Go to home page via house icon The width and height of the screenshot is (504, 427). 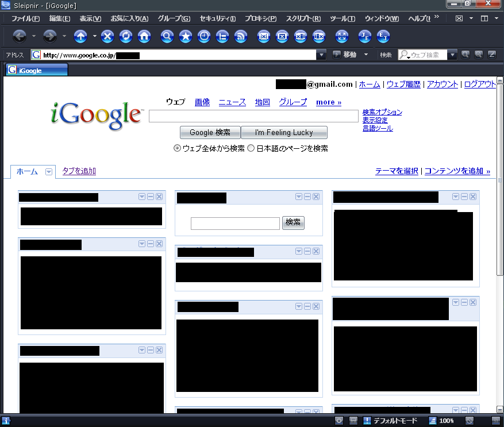(144, 37)
